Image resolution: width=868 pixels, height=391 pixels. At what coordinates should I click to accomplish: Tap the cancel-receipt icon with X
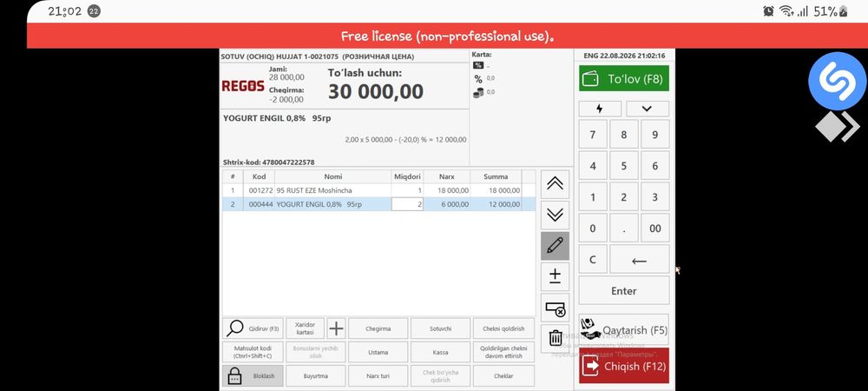pyautogui.click(x=555, y=308)
